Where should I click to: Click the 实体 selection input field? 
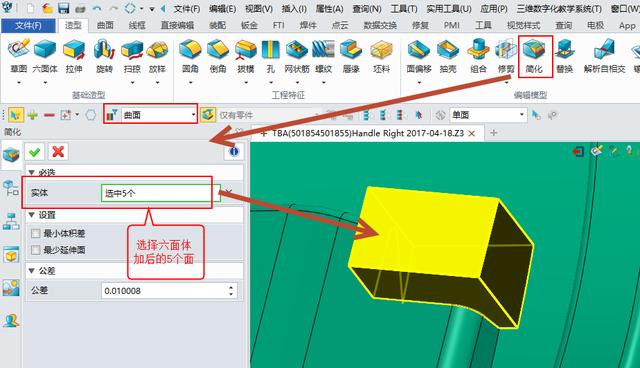160,193
